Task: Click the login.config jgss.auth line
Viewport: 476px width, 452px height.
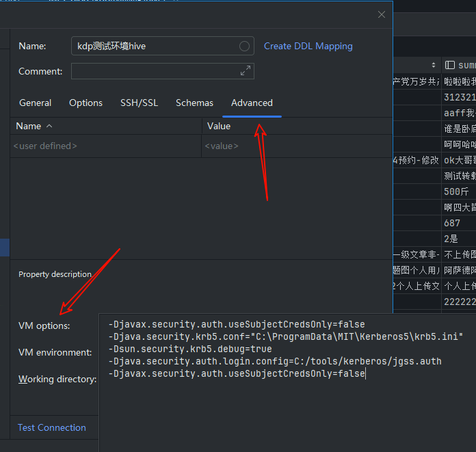Action: pos(275,361)
